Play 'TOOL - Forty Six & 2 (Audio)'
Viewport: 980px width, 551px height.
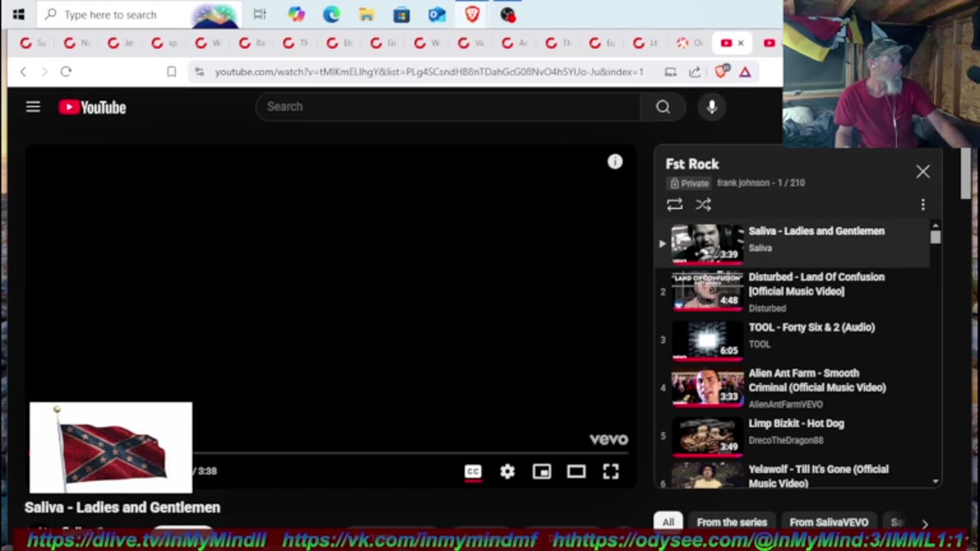pos(793,340)
